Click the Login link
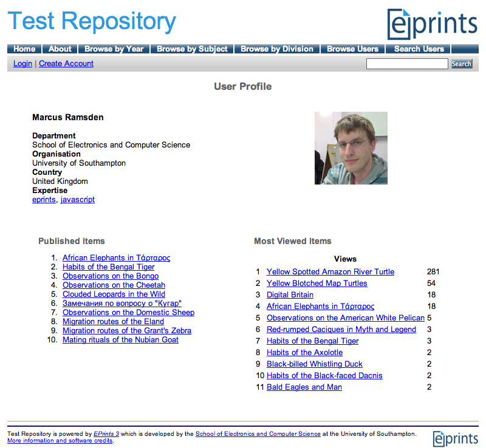The width and height of the screenshot is (486, 448). [x=22, y=63]
